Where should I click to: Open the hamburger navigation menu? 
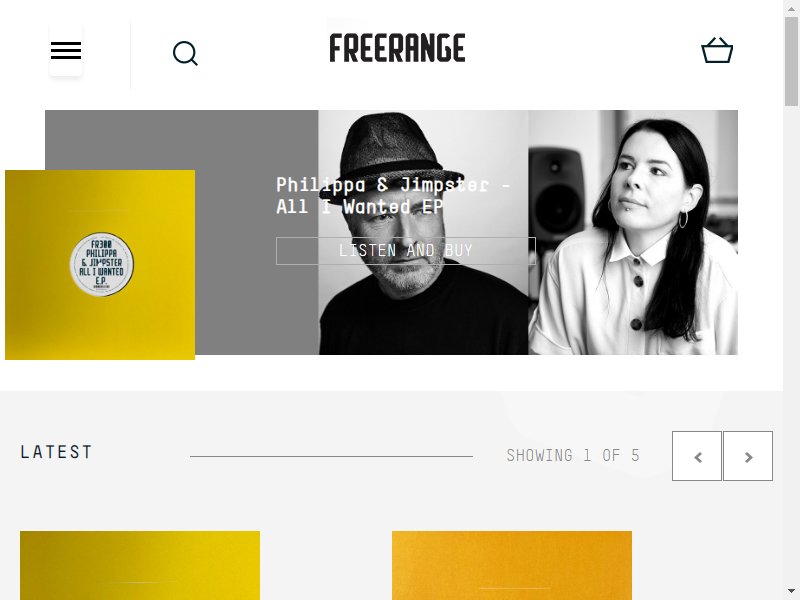click(66, 51)
